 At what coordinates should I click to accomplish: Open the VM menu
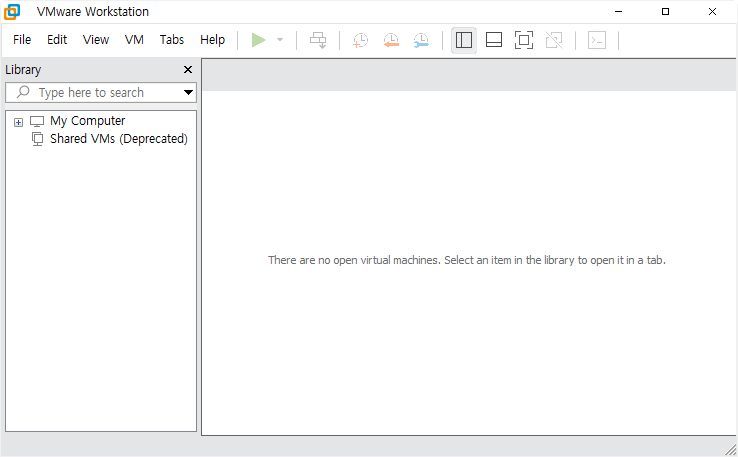134,40
